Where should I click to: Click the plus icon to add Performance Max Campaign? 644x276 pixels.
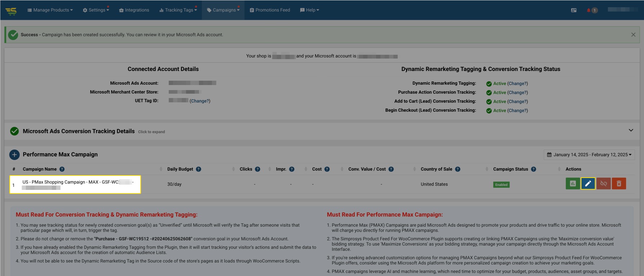click(14, 155)
